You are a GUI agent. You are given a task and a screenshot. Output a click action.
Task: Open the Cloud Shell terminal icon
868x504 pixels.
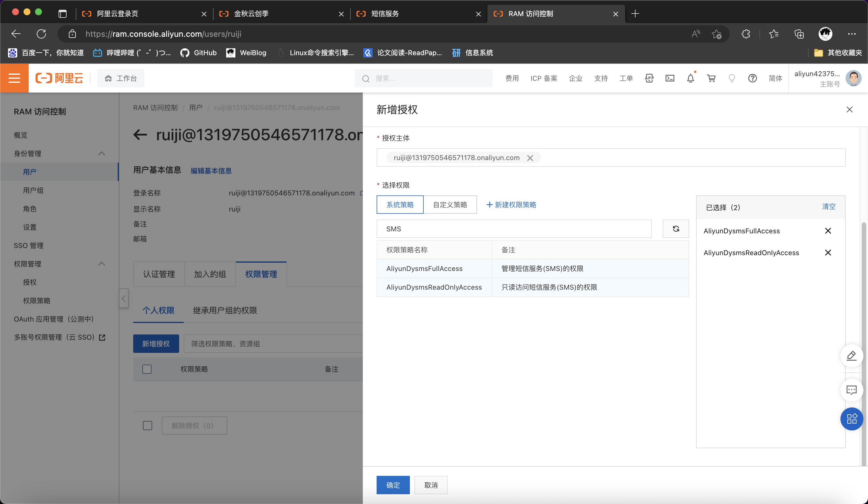(x=670, y=78)
